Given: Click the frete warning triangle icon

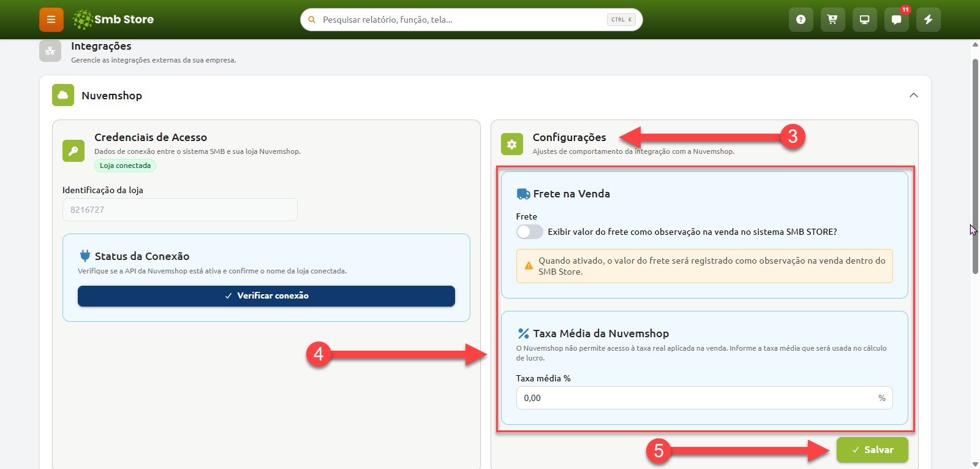Looking at the screenshot, I should 528,266.
